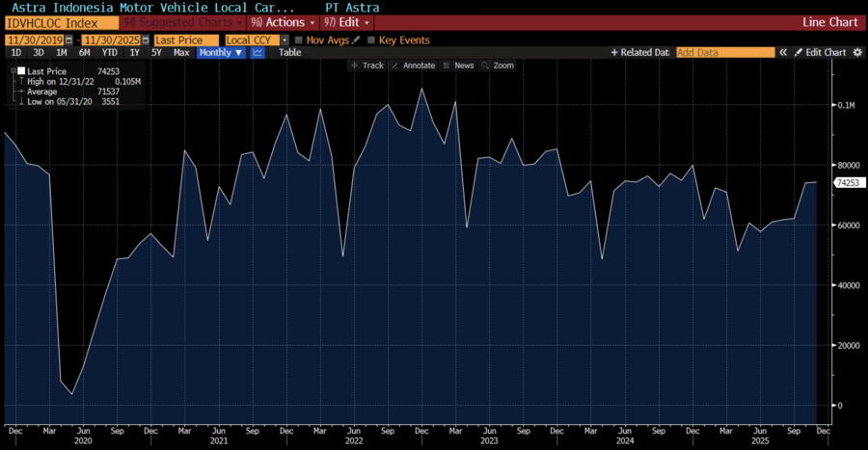The width and height of the screenshot is (868, 450).
Task: Toggle the Last Price legend series box
Action: click(21, 71)
